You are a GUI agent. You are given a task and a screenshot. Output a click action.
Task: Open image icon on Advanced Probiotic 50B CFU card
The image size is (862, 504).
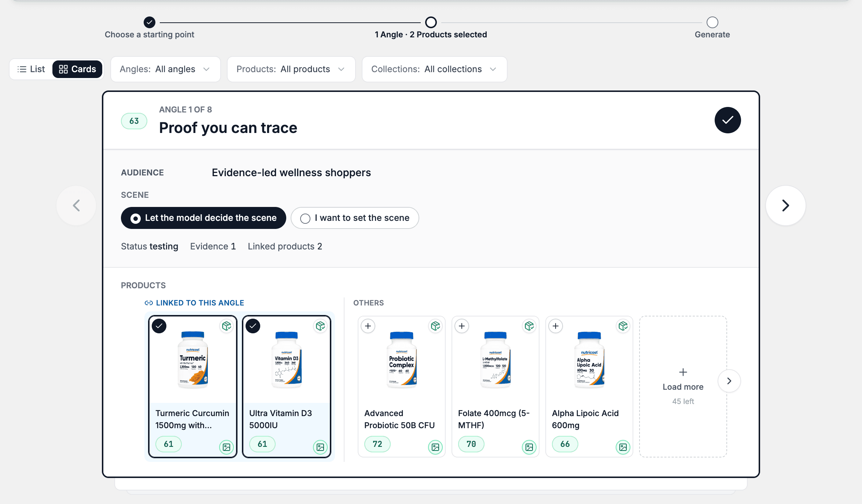click(x=435, y=447)
